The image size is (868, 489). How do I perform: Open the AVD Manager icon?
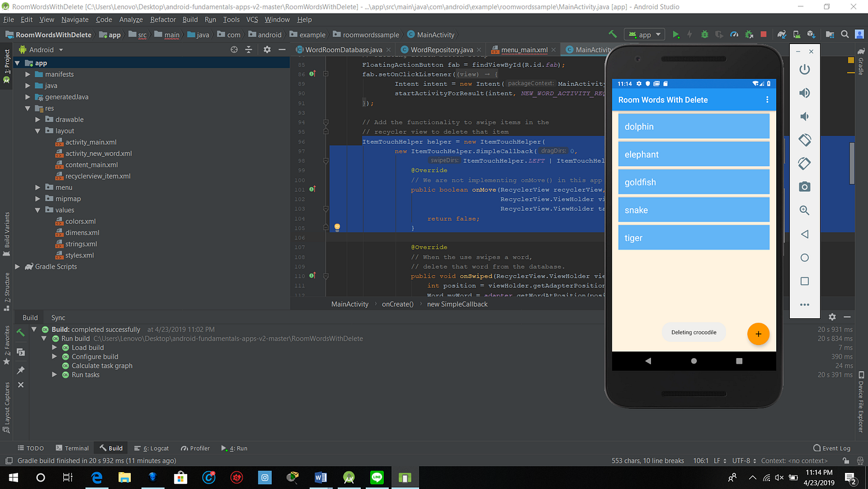[797, 34]
